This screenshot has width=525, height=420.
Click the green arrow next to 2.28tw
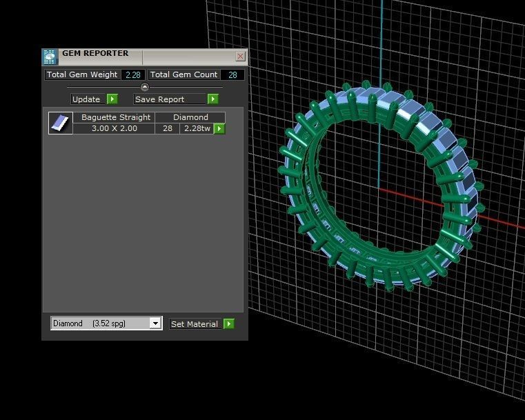[219, 128]
